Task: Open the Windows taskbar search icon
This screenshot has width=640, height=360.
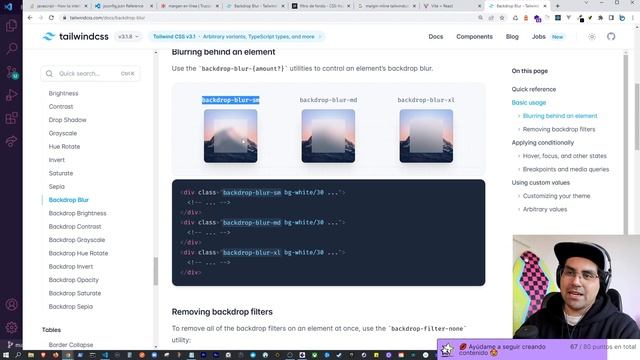Action: point(18,355)
